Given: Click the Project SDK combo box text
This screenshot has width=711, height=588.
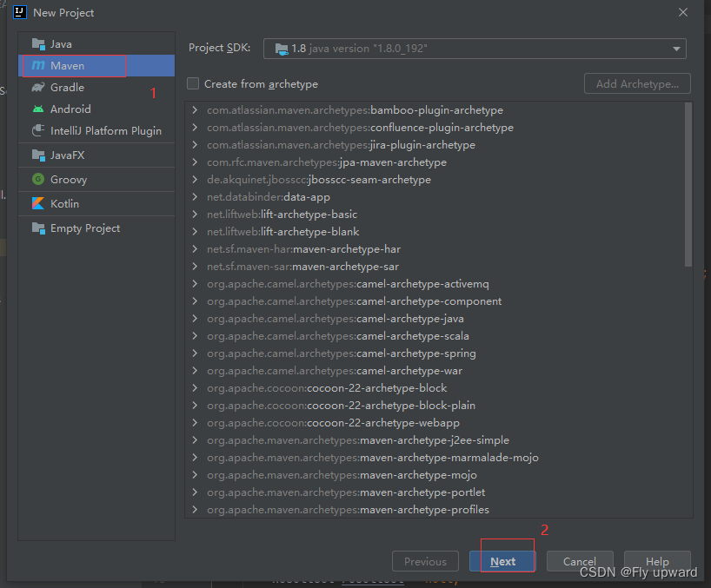Looking at the screenshot, I should [x=359, y=49].
